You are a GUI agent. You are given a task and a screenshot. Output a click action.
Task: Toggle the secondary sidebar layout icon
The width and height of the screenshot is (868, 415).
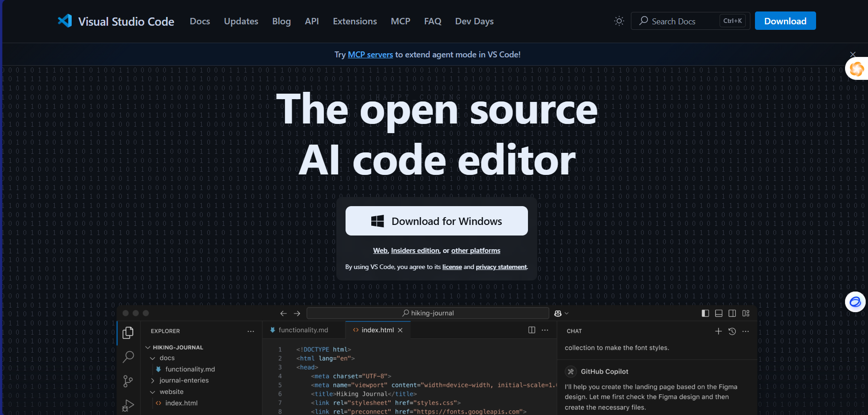(x=732, y=313)
